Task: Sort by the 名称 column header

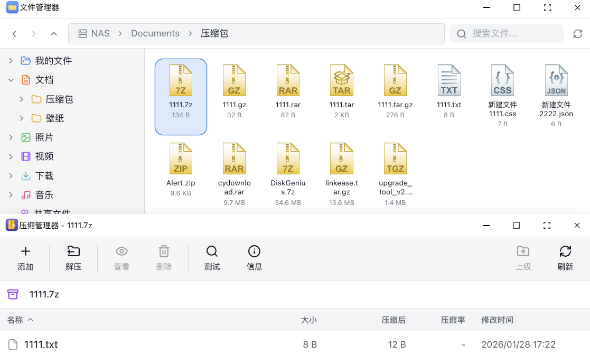Action: (15, 320)
